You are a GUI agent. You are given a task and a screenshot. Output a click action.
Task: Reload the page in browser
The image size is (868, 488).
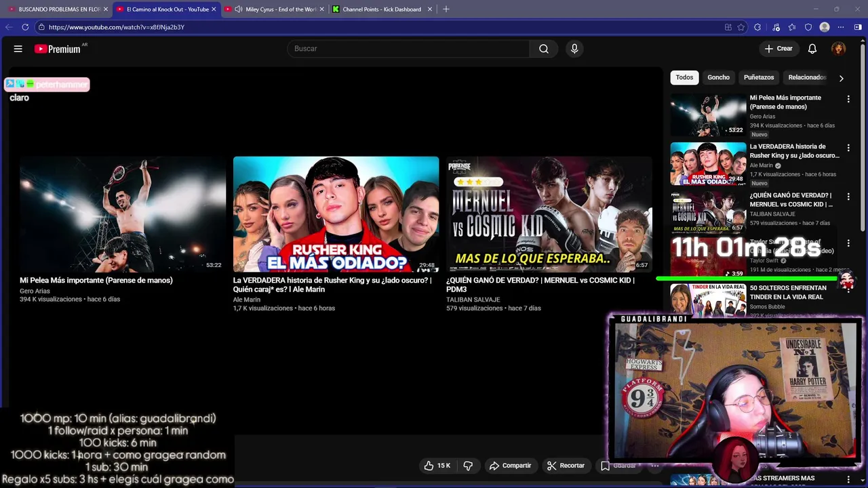[25, 27]
